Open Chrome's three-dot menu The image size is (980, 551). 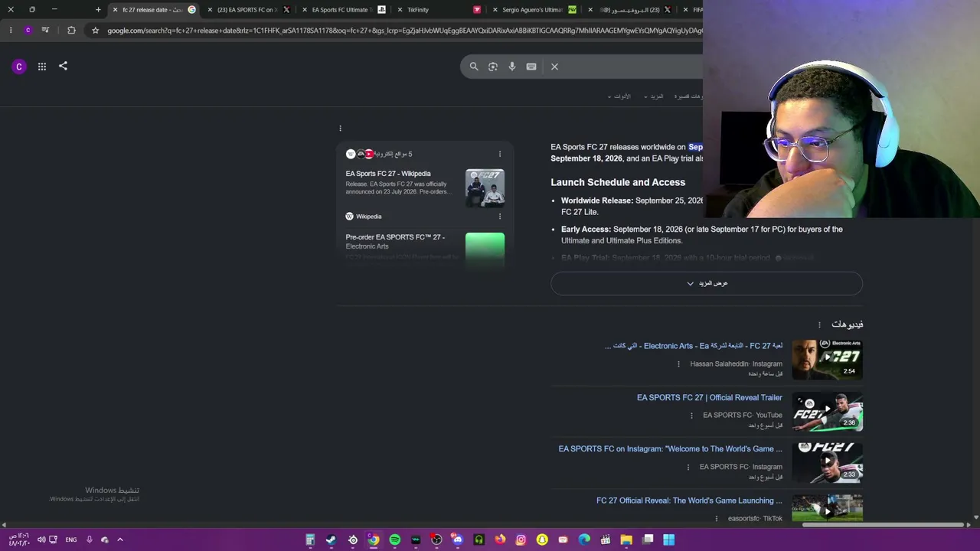tap(10, 31)
